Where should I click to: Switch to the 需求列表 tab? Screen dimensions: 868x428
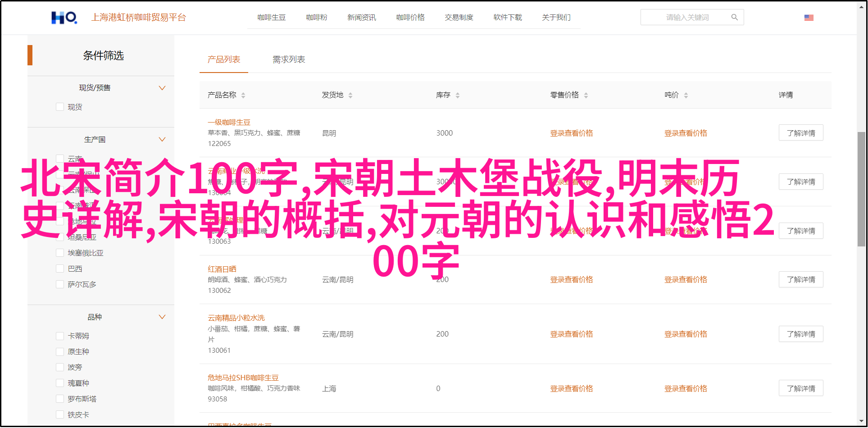[289, 59]
